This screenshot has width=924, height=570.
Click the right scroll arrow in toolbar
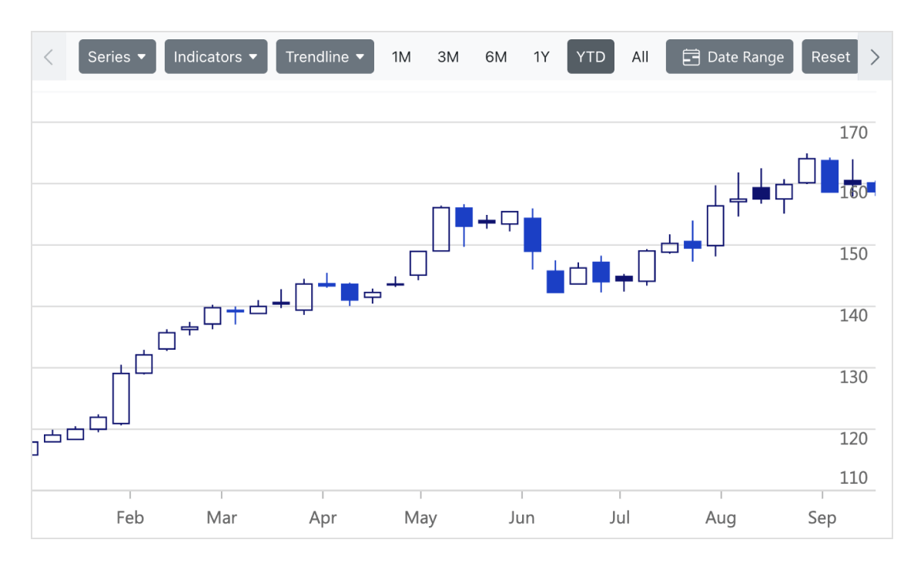pos(875,57)
